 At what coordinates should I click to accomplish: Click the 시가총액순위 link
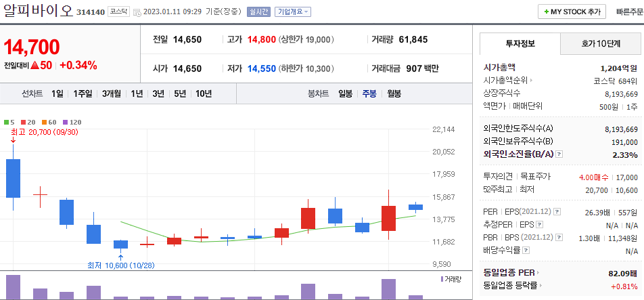pyautogui.click(x=505, y=81)
